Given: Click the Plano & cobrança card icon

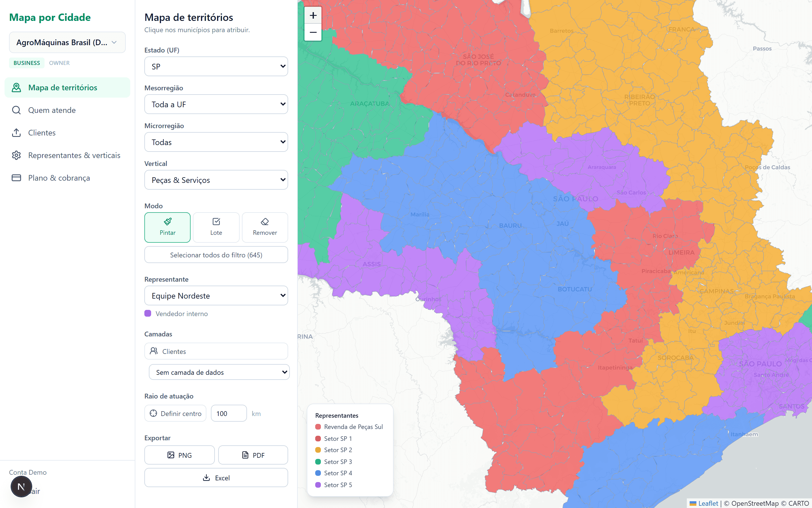Looking at the screenshot, I should [x=16, y=178].
